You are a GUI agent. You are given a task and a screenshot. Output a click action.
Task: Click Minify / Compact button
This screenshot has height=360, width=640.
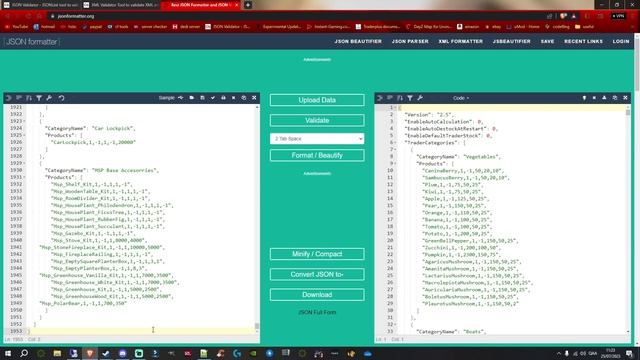[317, 254]
